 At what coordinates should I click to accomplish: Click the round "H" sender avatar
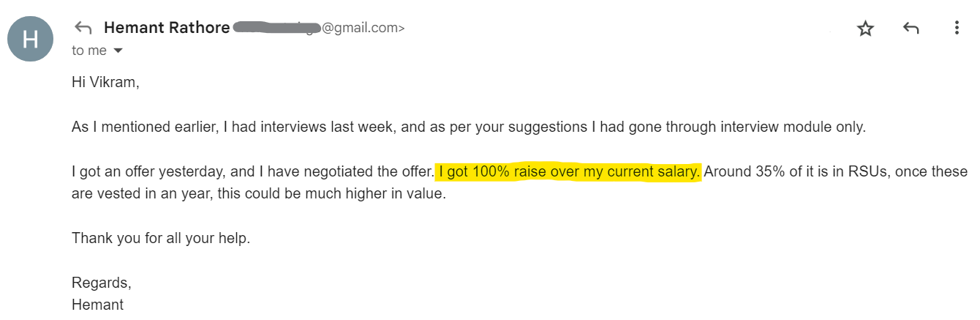[30, 39]
